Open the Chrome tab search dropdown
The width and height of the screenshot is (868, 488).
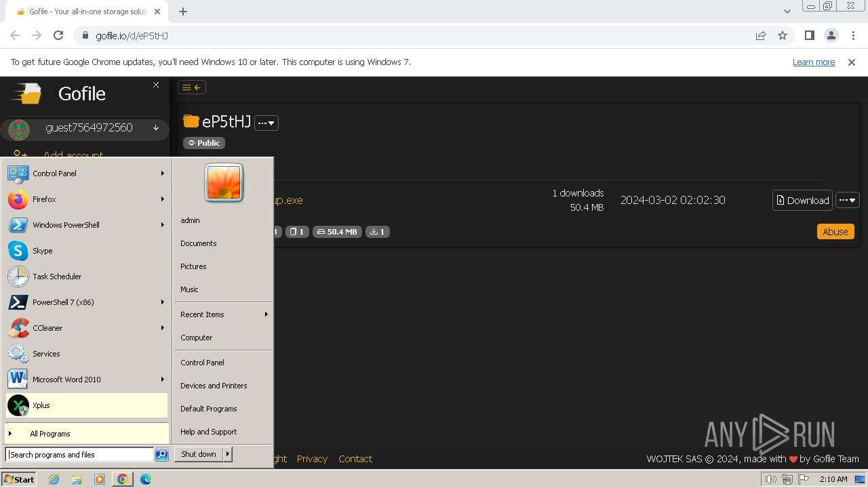787,12
